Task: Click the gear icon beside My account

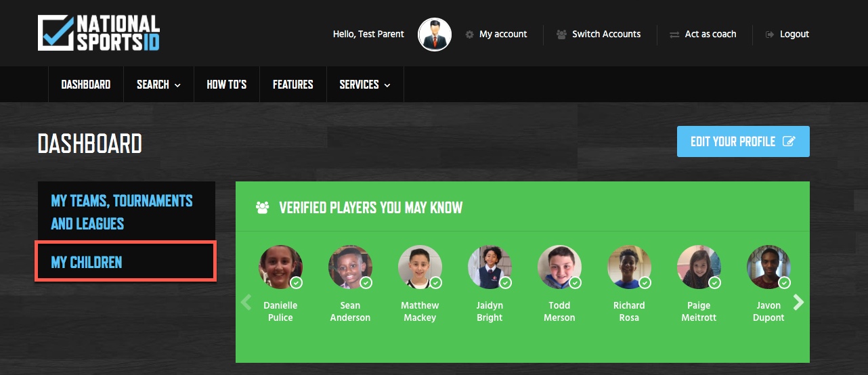Action: (469, 35)
